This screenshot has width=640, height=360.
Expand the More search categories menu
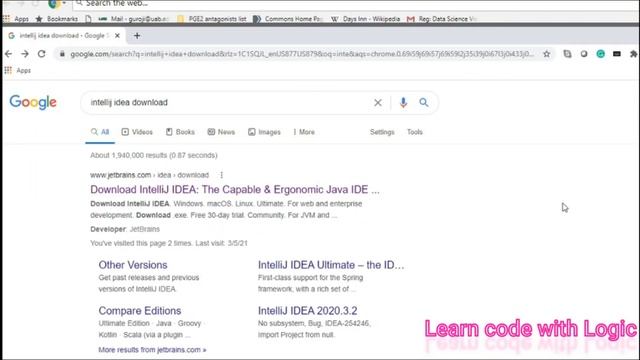coord(304,132)
